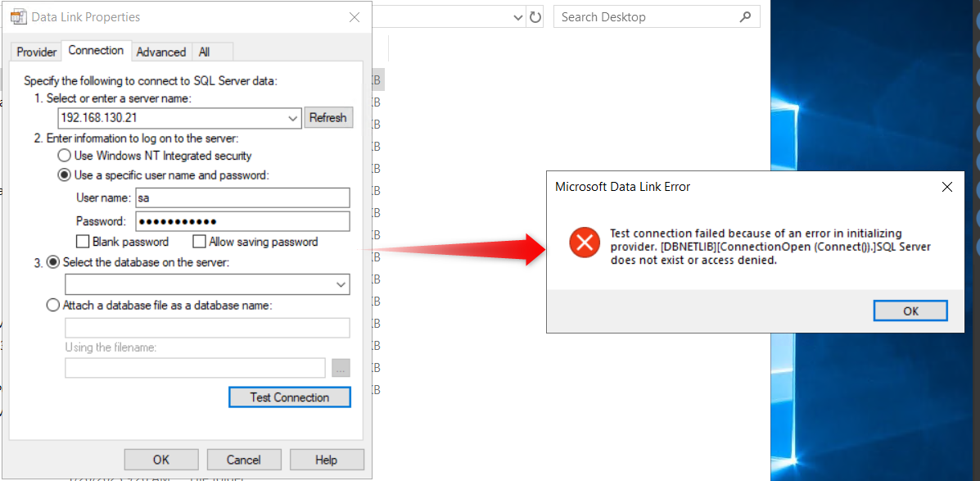Click the Data Link Properties title icon
The width and height of the screenshot is (980, 481).
point(19,17)
